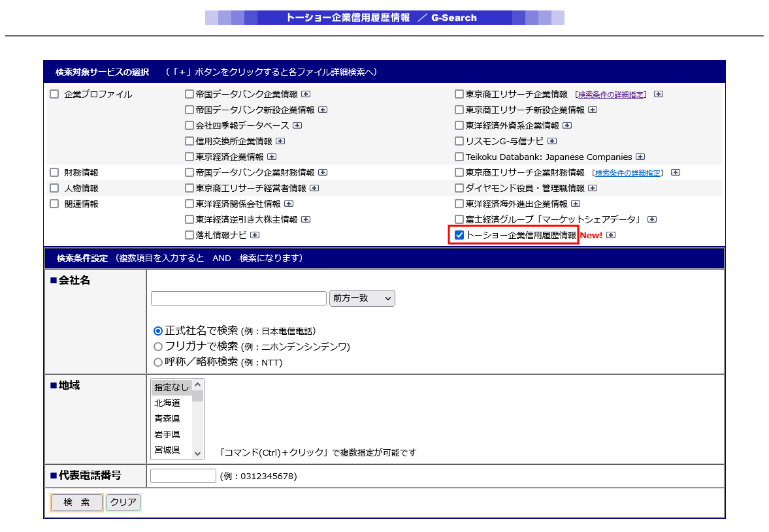769x532 pixels.
Task: Open plus icon beside 落札情報ナビ
Action: point(255,235)
